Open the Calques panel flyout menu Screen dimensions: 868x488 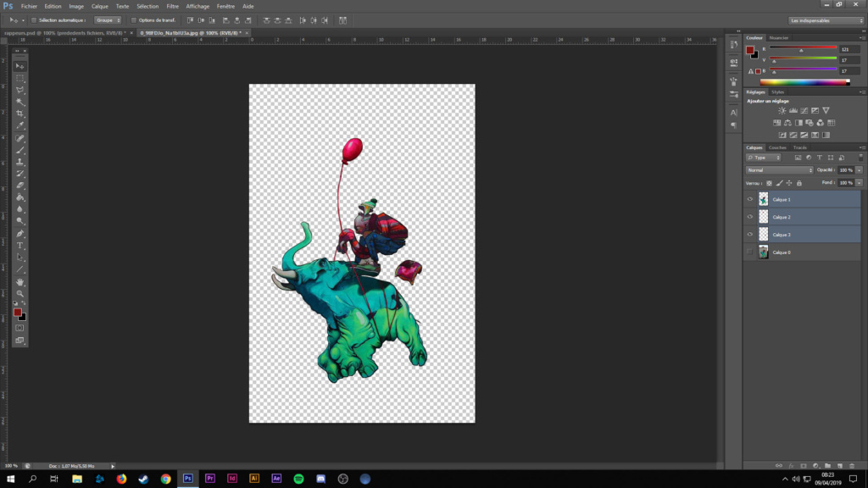point(861,147)
